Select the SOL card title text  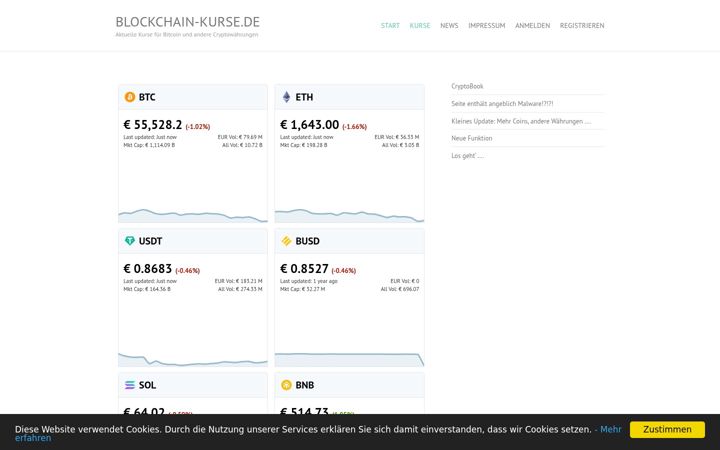(x=147, y=385)
